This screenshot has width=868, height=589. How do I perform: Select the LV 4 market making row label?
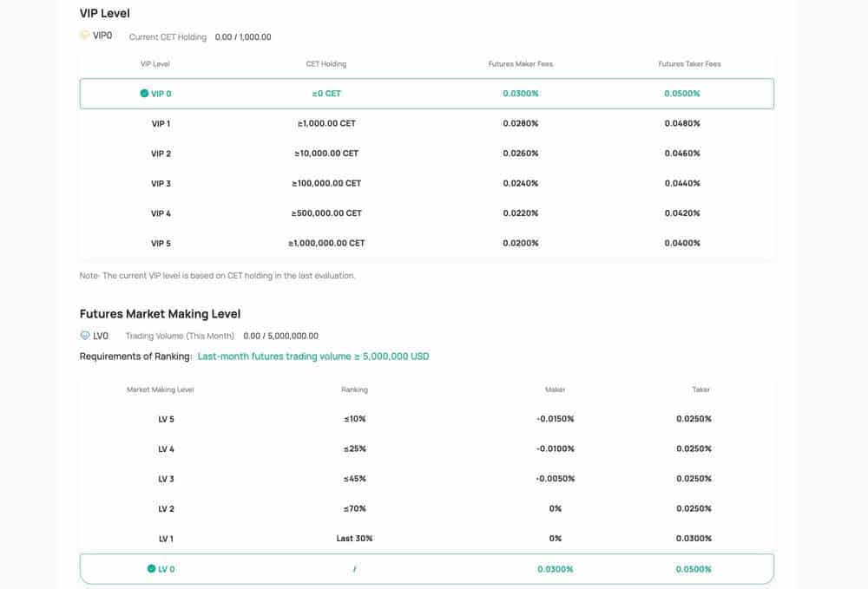click(x=166, y=449)
